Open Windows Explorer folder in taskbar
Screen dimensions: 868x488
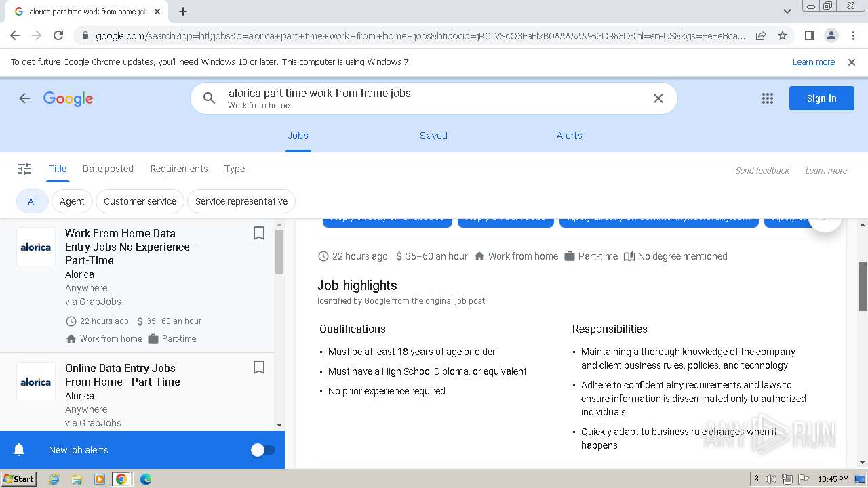pos(77,479)
